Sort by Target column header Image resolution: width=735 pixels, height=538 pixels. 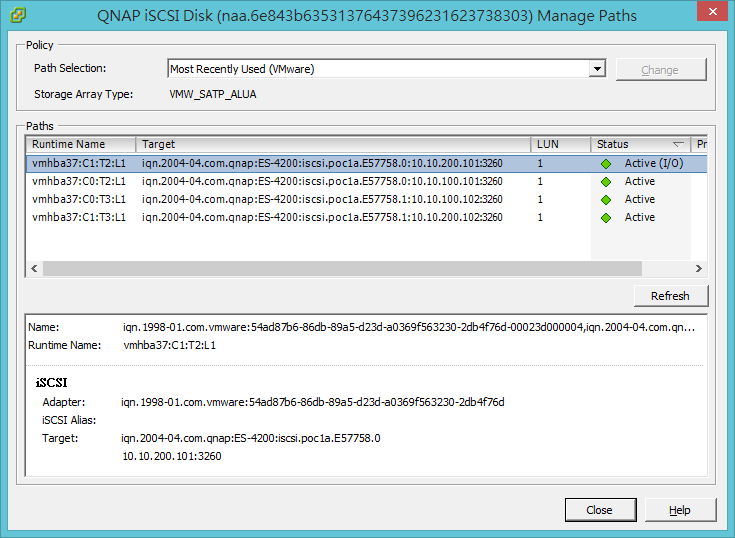pos(333,144)
